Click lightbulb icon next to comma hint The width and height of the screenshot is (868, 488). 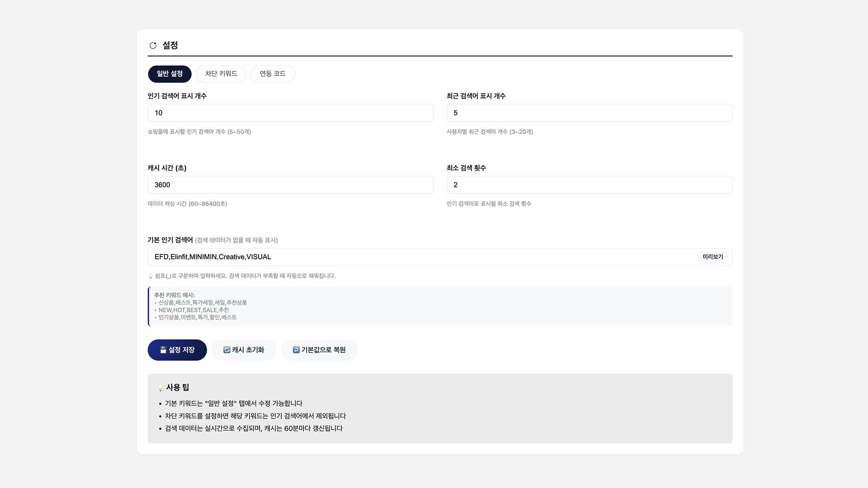[x=151, y=276]
